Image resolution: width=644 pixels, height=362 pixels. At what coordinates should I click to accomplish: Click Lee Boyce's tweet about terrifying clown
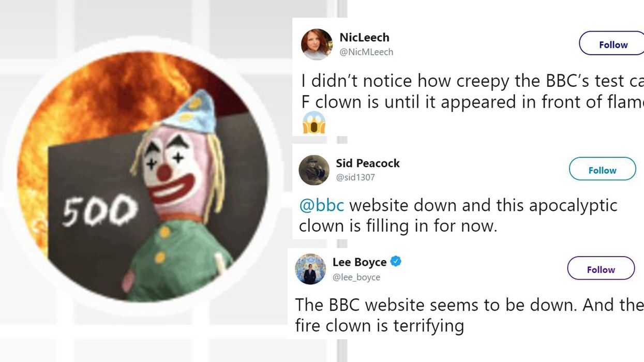(x=466, y=315)
